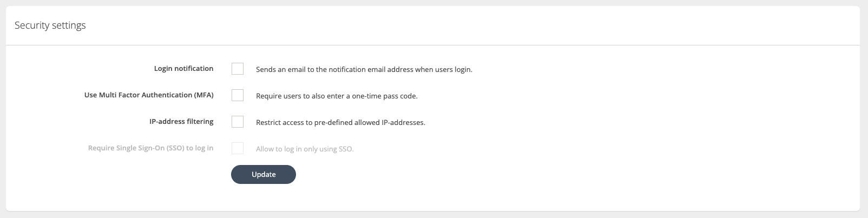868x218 pixels.
Task: Click 'Require users to also enter' description
Action: [336, 96]
